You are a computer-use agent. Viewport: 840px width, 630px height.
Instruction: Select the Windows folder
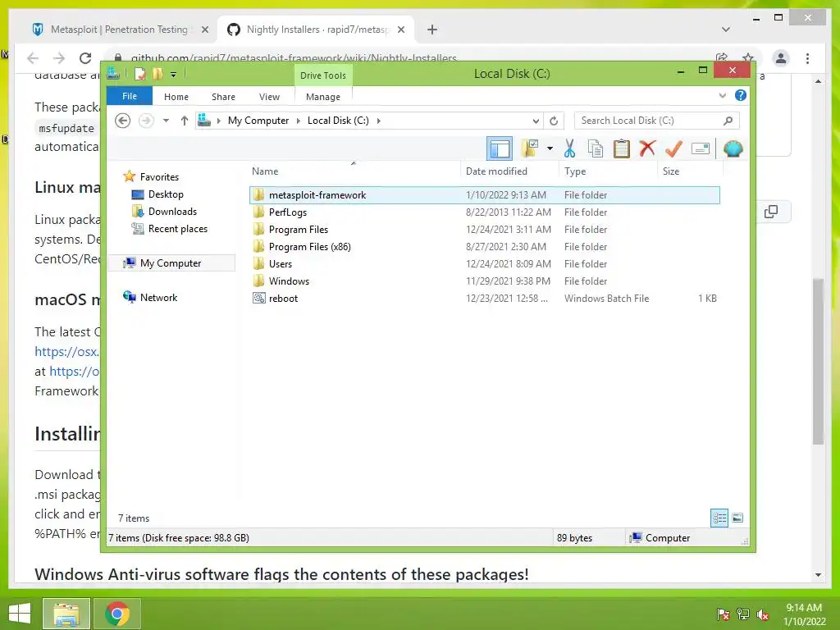(484, 281)
